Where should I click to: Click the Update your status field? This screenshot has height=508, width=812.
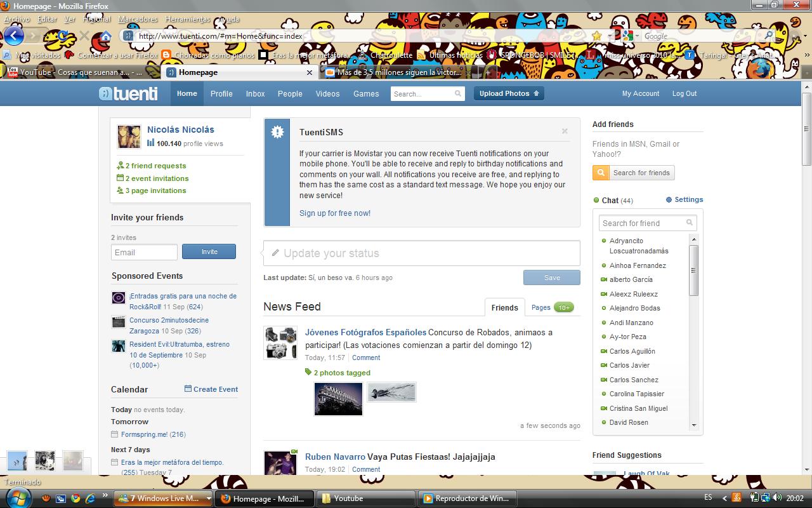[x=422, y=253]
